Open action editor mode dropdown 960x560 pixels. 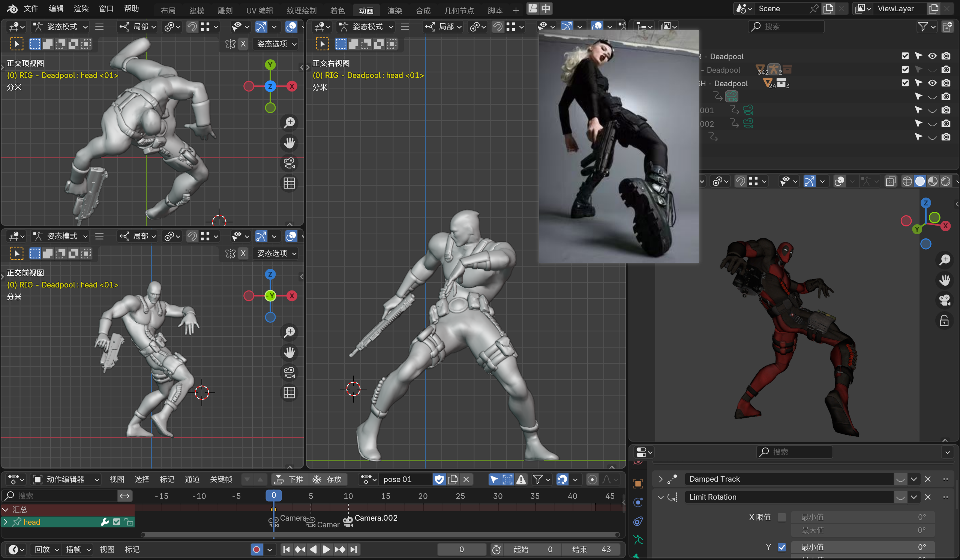pos(66,479)
